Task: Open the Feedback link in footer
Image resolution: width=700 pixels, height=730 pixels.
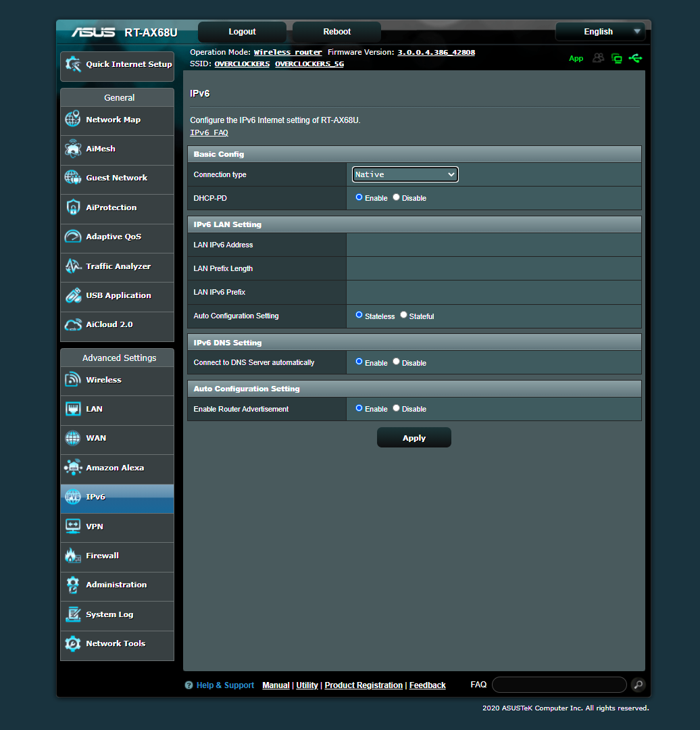Action: tap(427, 685)
